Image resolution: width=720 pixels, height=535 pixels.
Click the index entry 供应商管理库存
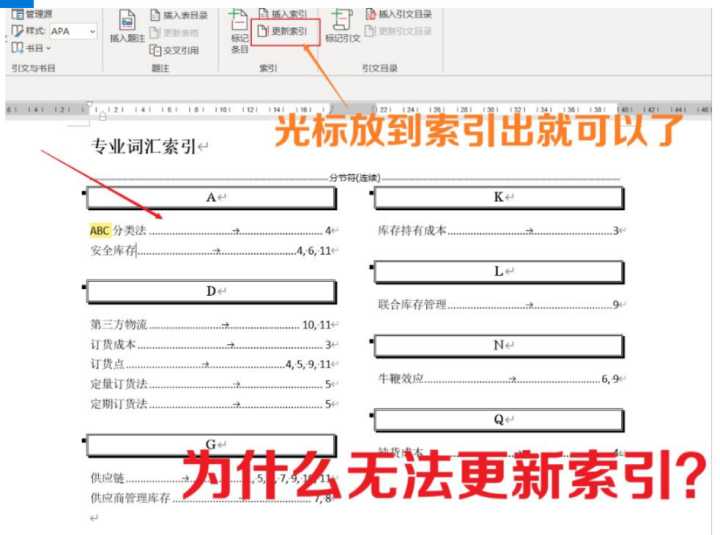(130, 498)
